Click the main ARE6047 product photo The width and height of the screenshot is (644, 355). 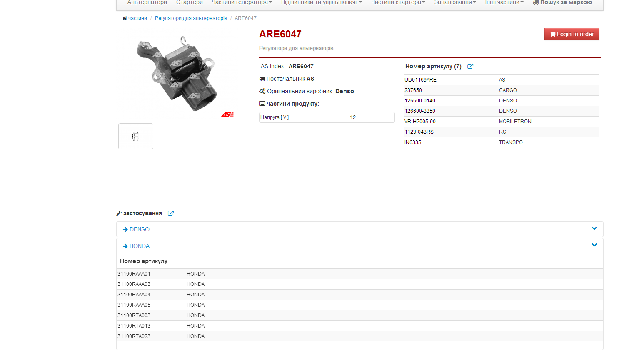176,74
